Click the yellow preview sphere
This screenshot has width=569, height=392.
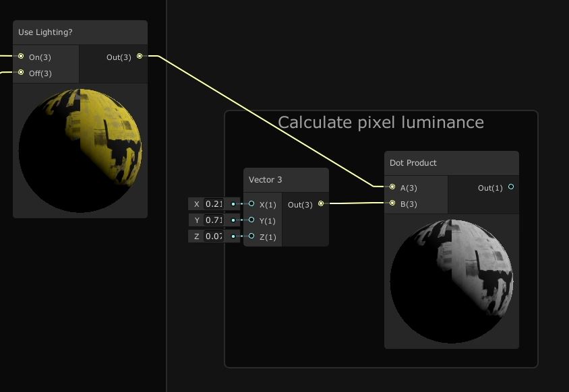[x=80, y=152]
